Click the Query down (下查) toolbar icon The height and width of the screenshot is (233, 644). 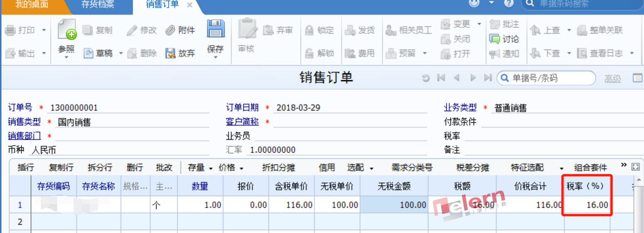[535, 53]
